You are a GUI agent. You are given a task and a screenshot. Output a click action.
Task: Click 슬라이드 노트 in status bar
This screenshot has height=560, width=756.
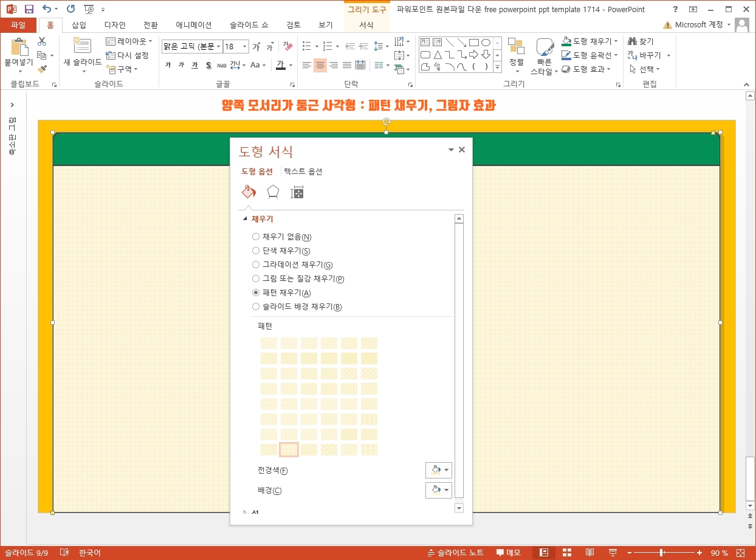pyautogui.click(x=456, y=553)
